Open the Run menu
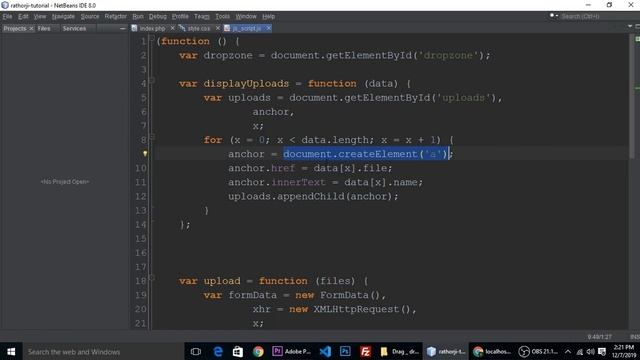 138,16
